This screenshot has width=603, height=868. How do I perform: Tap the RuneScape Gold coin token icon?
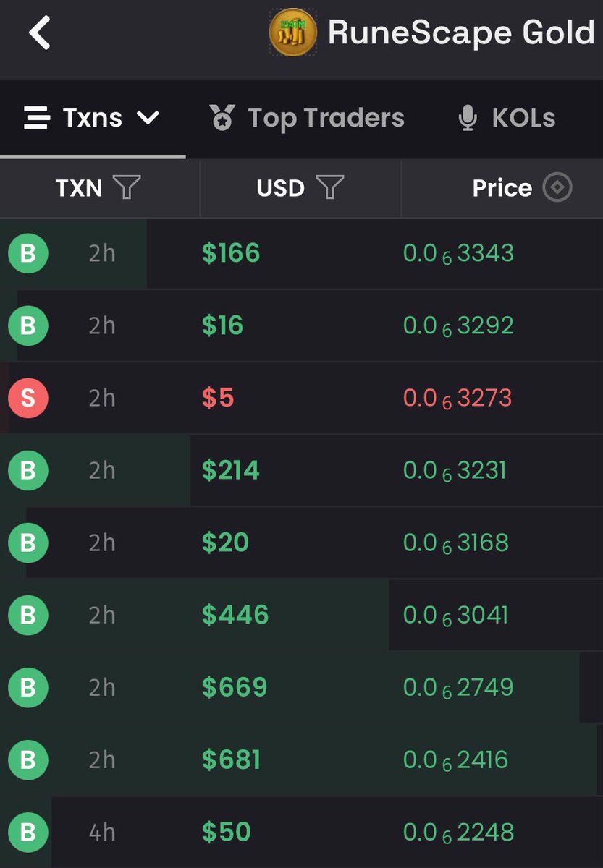(x=292, y=33)
